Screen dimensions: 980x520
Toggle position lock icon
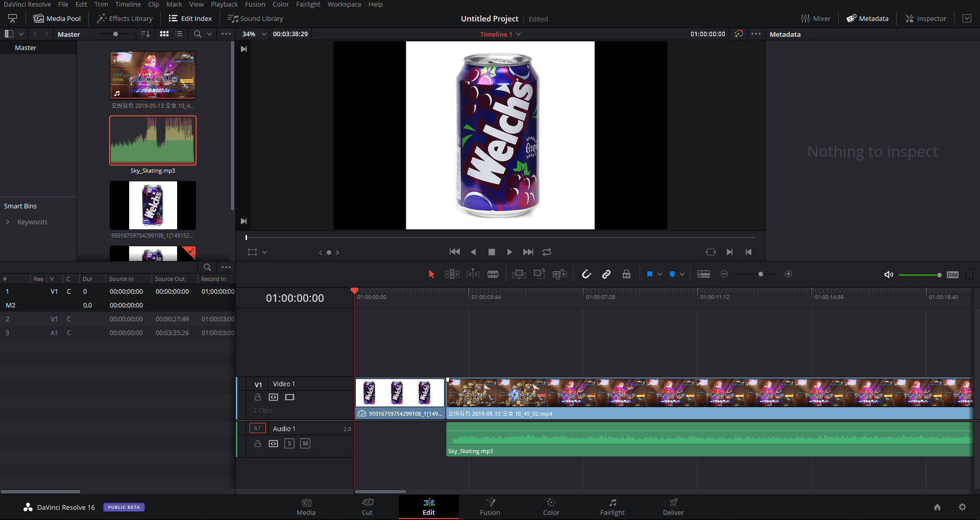pyautogui.click(x=626, y=274)
